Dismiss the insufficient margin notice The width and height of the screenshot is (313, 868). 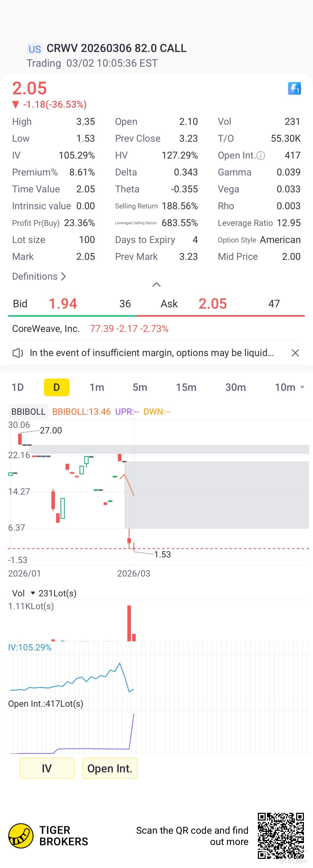tap(295, 353)
